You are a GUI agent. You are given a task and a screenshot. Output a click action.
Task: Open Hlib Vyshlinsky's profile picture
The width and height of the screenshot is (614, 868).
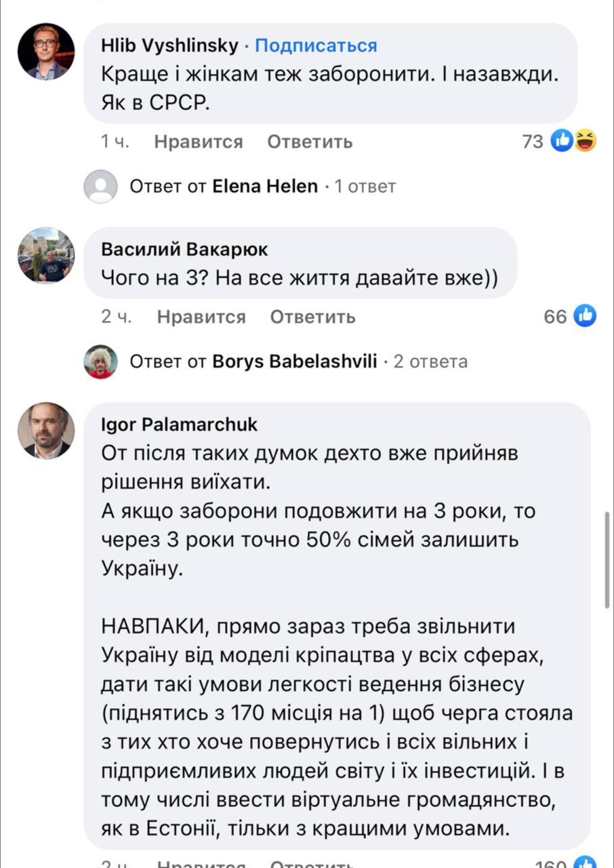coord(46,52)
